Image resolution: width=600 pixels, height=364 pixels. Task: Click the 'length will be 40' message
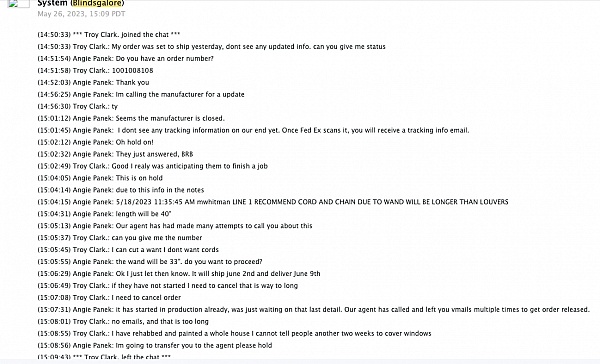pyautogui.click(x=104, y=214)
